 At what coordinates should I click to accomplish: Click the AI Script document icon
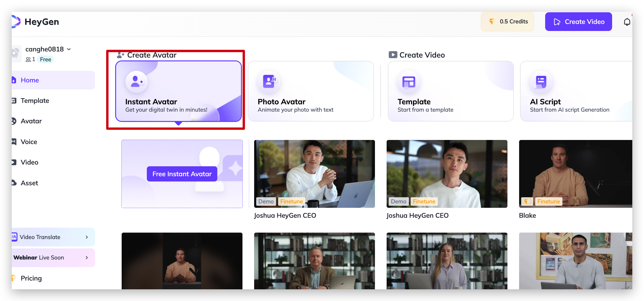[541, 82]
